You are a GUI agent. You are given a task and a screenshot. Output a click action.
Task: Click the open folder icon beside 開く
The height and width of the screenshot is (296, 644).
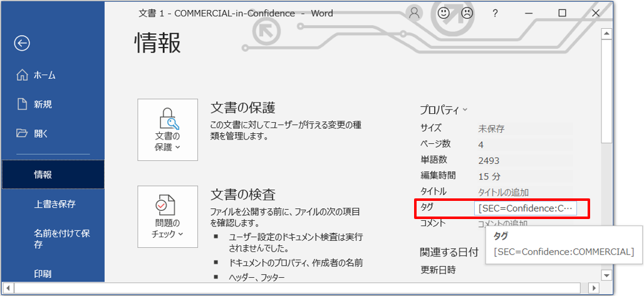pos(23,133)
